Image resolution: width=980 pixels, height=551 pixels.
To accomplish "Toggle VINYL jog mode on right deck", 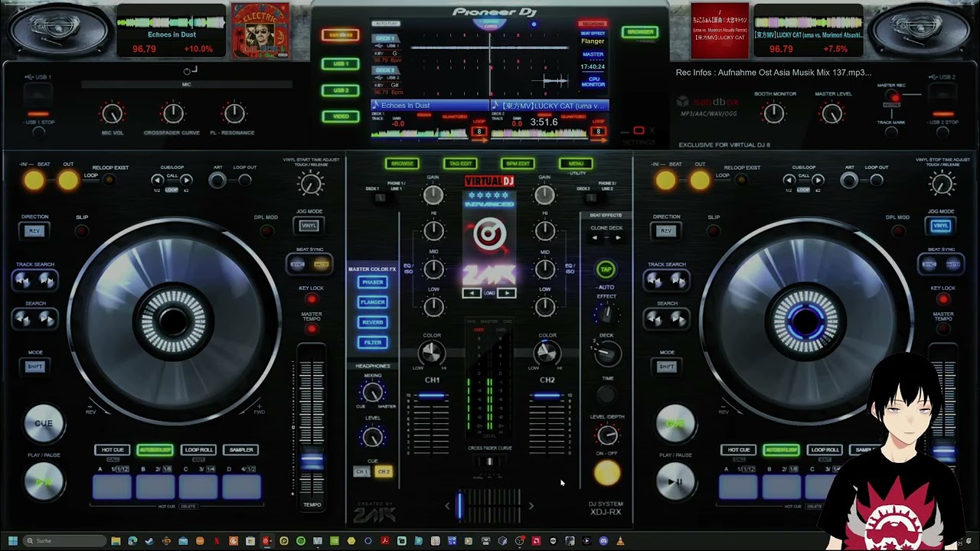I will (x=941, y=226).
